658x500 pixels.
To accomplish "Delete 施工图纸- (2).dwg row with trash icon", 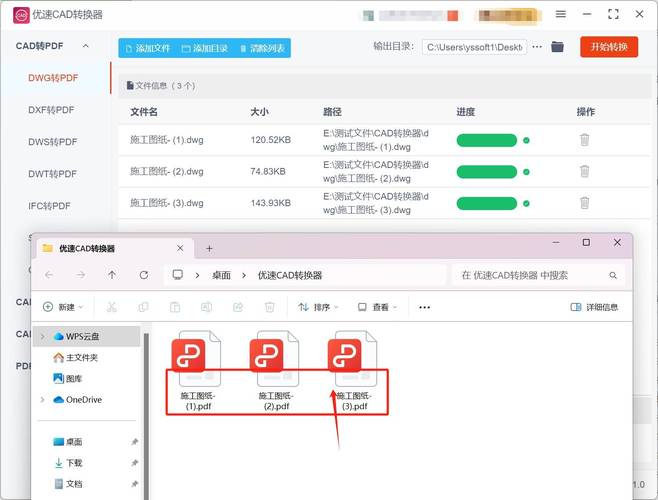I will [585, 171].
